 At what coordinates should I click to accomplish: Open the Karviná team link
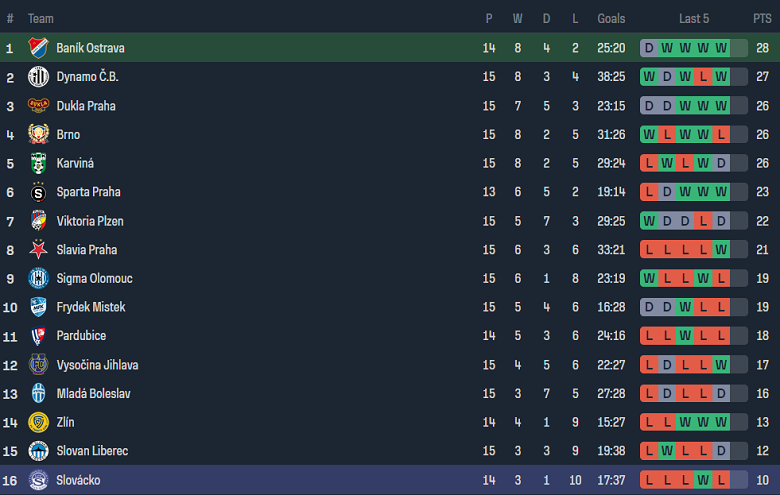coord(75,164)
